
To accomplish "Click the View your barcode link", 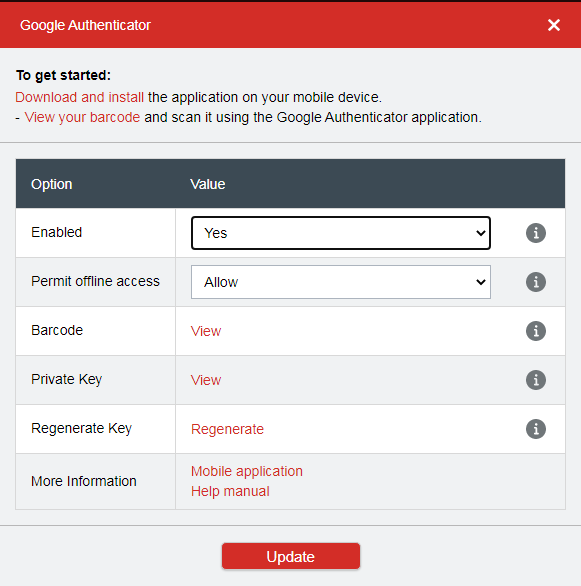I will [x=82, y=117].
